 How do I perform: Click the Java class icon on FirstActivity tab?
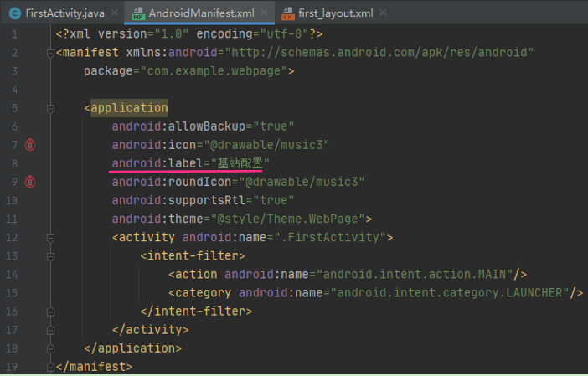[15, 13]
